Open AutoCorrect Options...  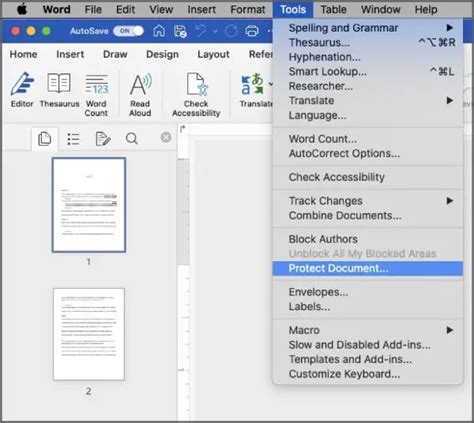click(x=368, y=153)
